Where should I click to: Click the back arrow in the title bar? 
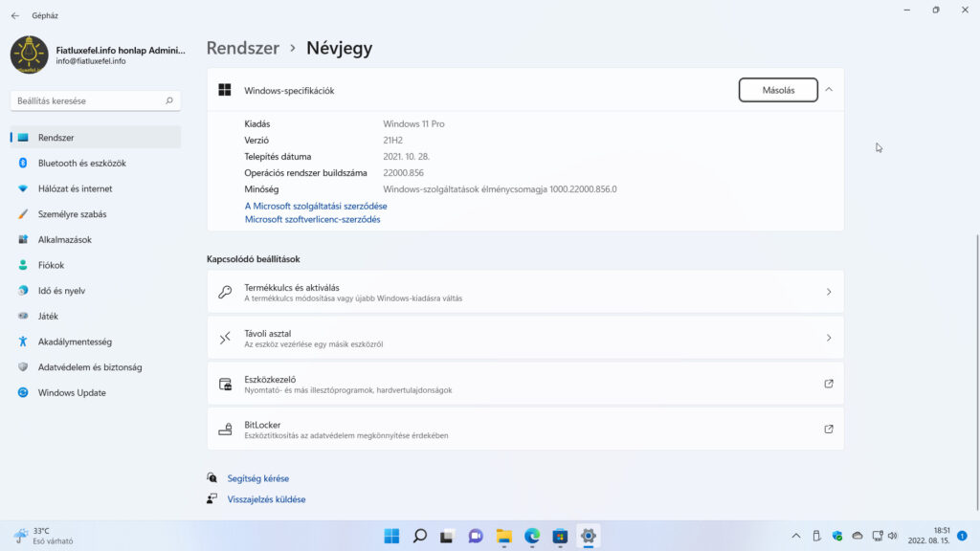(15, 15)
